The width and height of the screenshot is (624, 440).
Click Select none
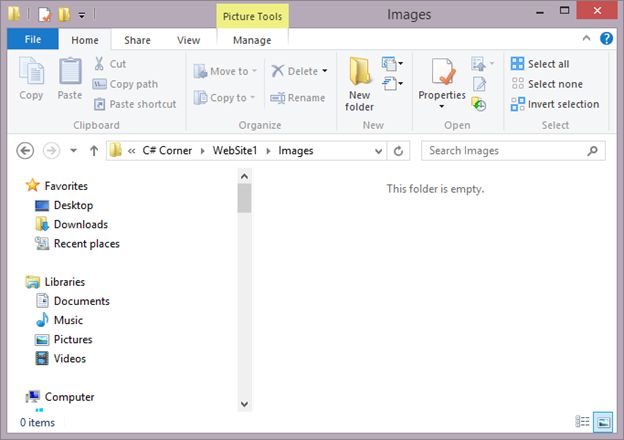click(547, 84)
